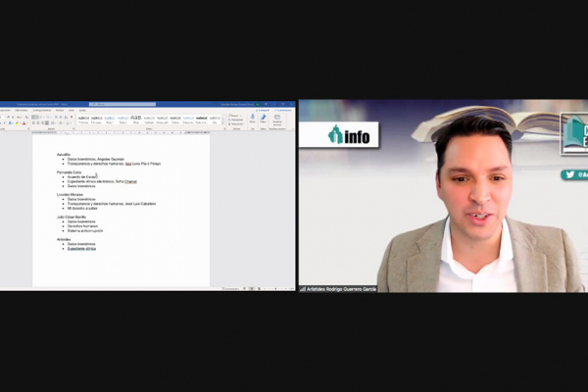Viewport: 588px width, 392px height.
Task: Click the bullet list icon
Action: (35, 117)
